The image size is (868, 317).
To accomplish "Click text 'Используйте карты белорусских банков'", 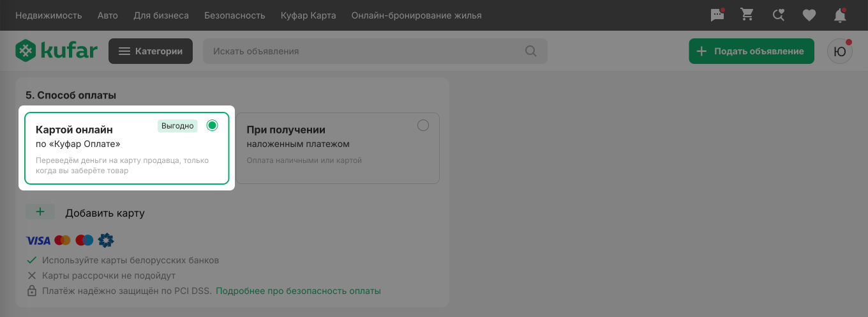I will tap(130, 260).
